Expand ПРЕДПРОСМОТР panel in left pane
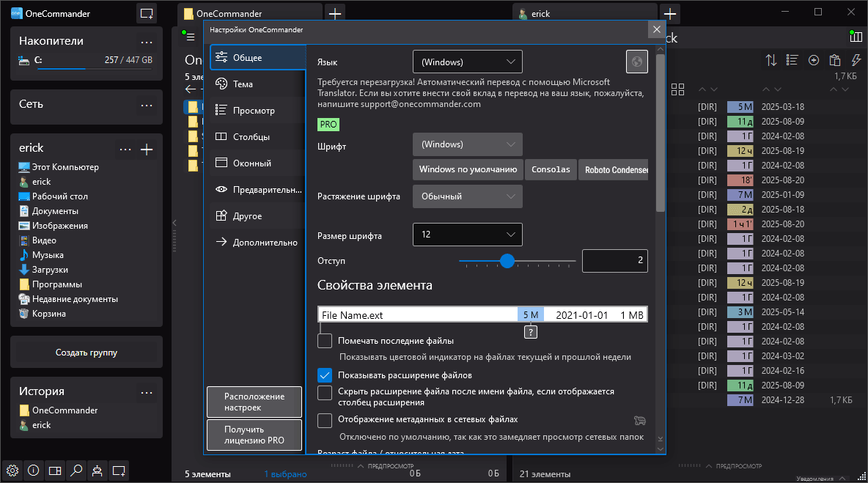Image resolution: width=868 pixels, height=483 pixels. coord(386,466)
